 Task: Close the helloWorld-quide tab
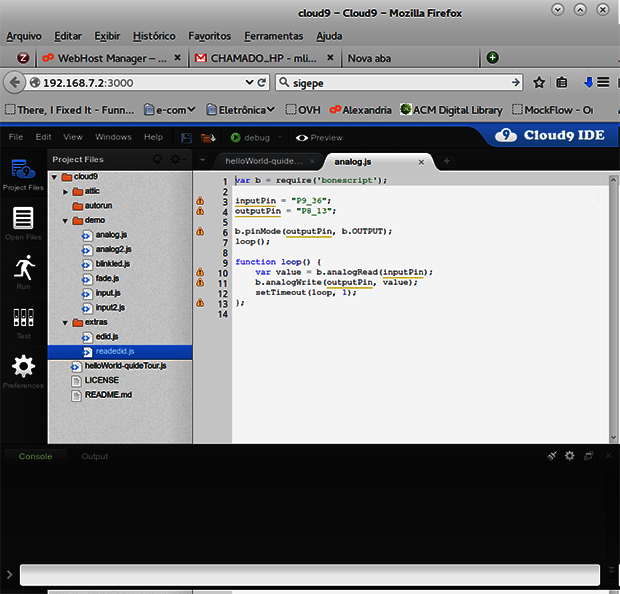312,161
